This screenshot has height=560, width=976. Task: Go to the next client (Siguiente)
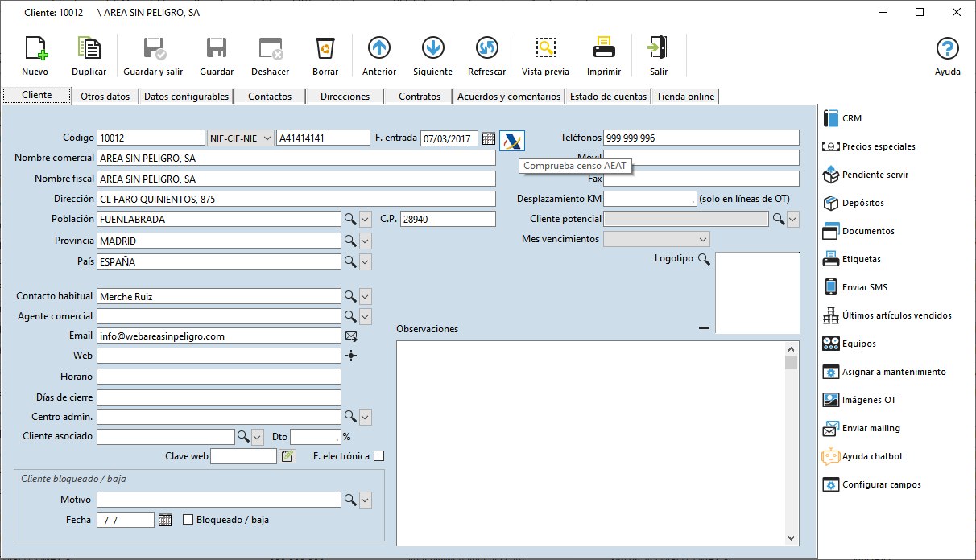(x=432, y=55)
